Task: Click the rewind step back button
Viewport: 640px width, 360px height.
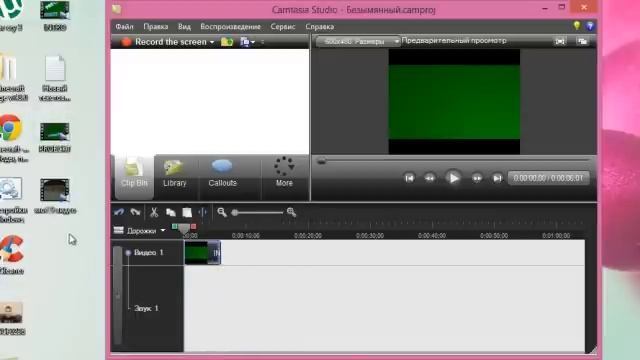Action: 429,178
